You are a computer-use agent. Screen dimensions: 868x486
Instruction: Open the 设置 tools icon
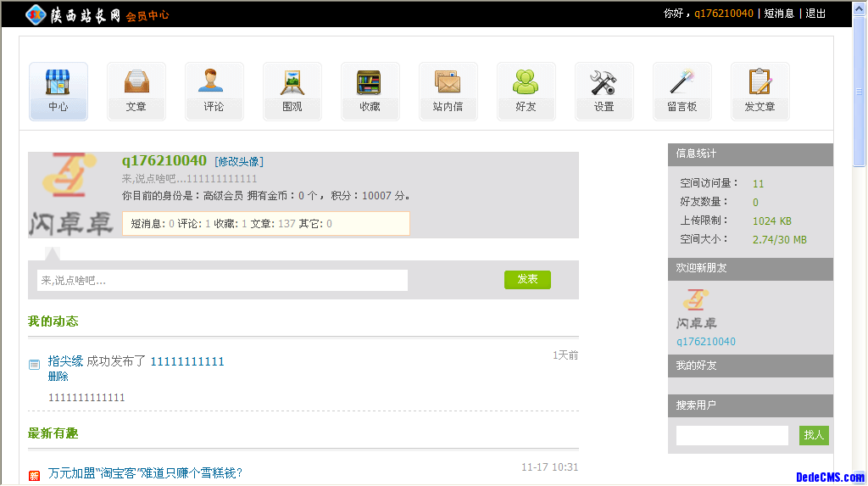click(604, 92)
